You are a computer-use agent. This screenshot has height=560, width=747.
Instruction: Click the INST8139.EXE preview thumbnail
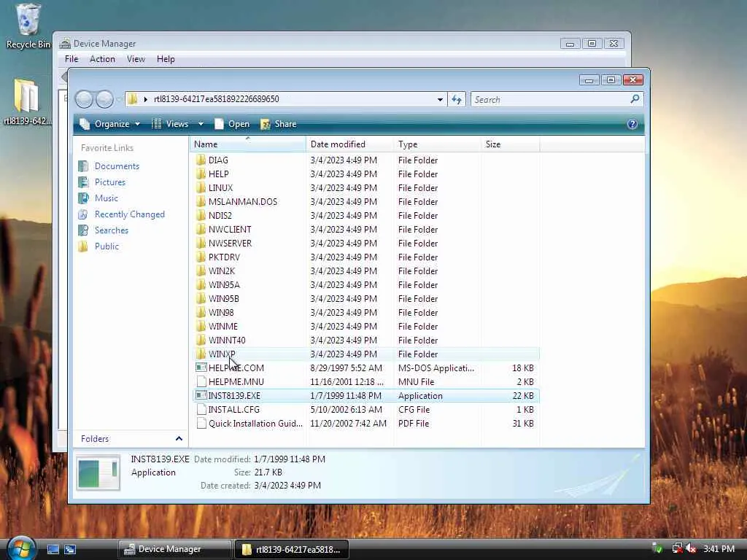point(98,472)
